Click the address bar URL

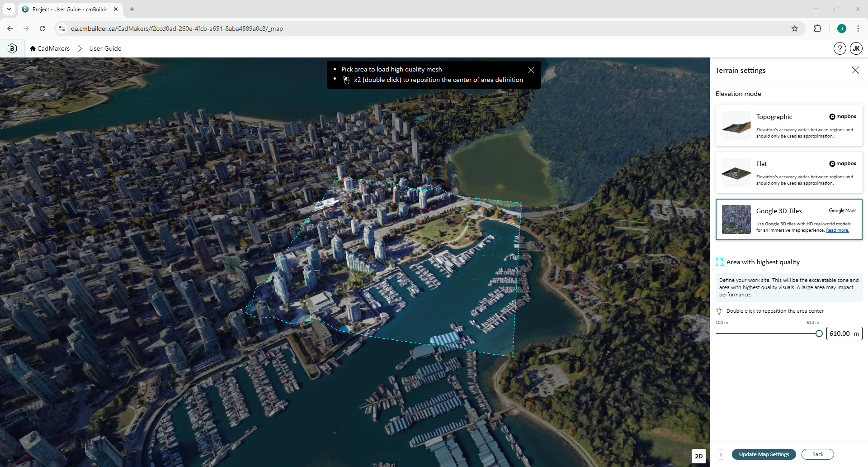click(x=177, y=29)
